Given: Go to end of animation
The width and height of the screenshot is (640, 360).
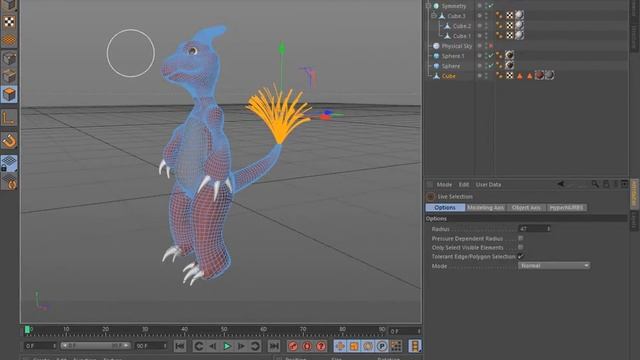Looking at the screenshot, I should (x=274, y=346).
